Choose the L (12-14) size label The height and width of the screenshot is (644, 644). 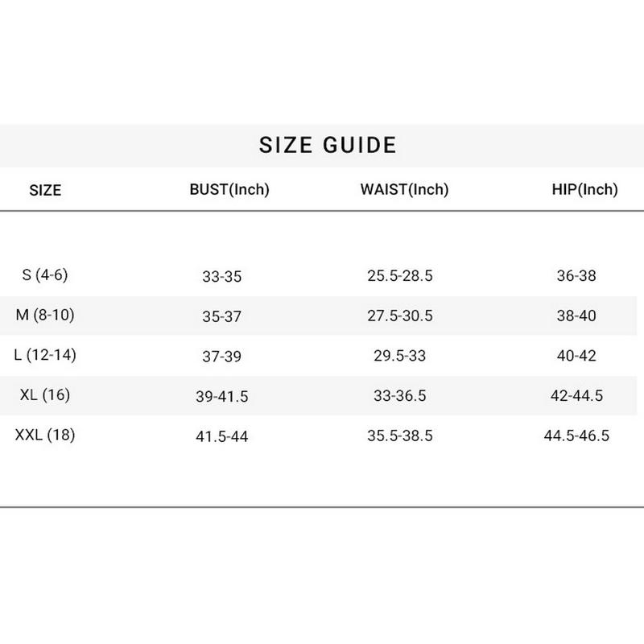click(x=45, y=355)
